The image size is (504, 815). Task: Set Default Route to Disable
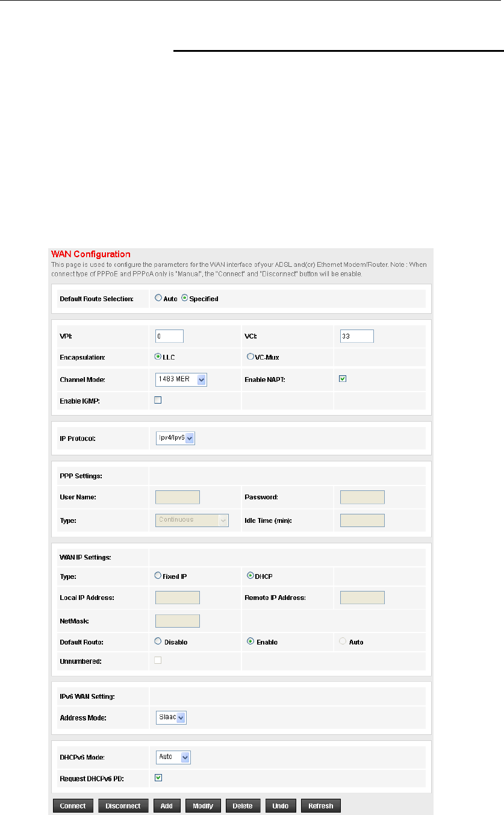158,642
